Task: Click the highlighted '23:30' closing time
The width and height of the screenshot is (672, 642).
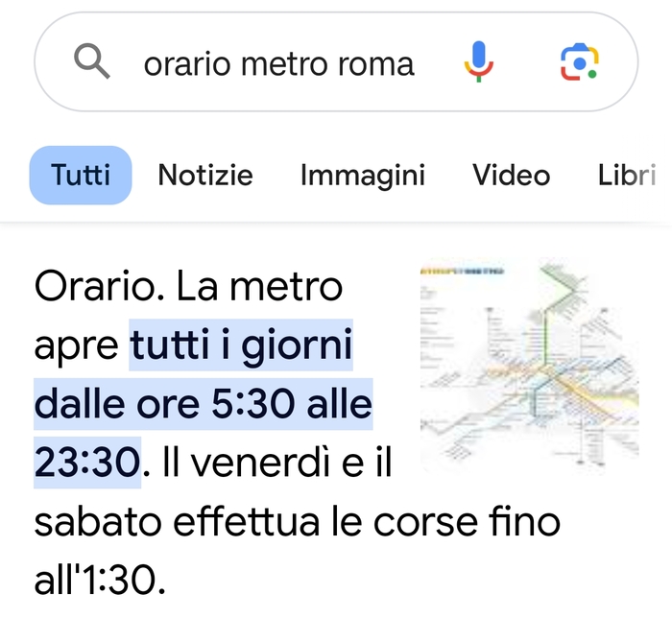Action: coord(87,462)
